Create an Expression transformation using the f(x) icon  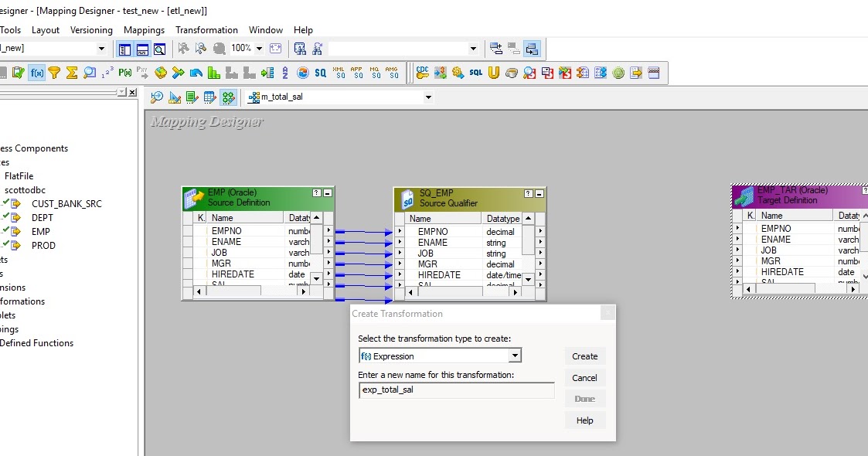point(37,73)
